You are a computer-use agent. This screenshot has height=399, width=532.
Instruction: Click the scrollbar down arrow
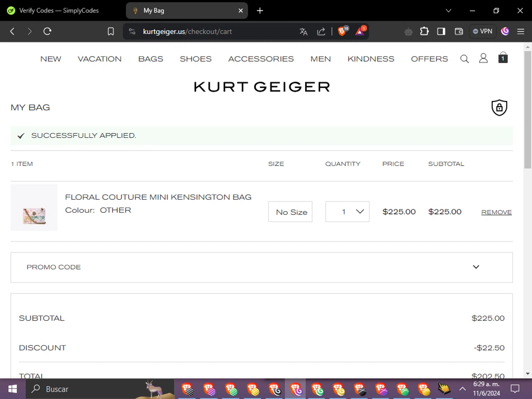(x=528, y=374)
